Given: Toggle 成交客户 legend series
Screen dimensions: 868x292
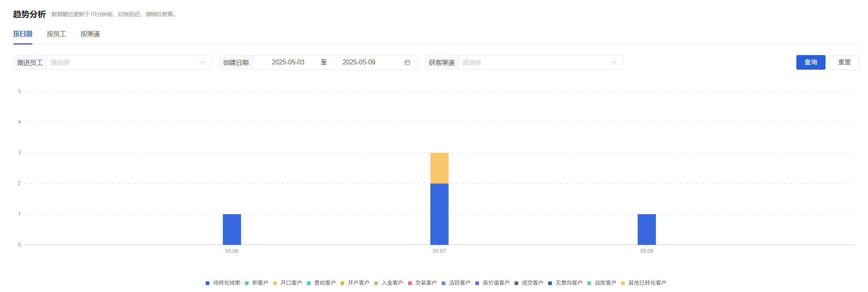Looking at the screenshot, I should 529,283.
